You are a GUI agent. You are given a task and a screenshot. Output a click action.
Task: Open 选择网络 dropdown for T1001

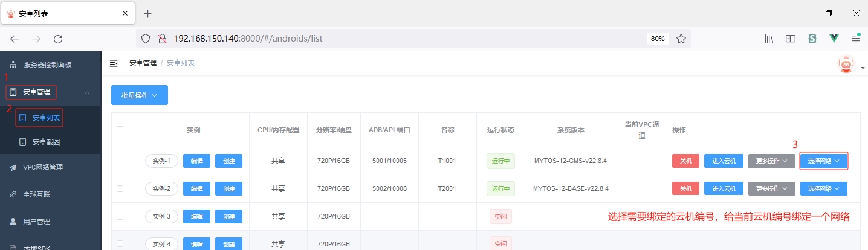click(x=823, y=161)
